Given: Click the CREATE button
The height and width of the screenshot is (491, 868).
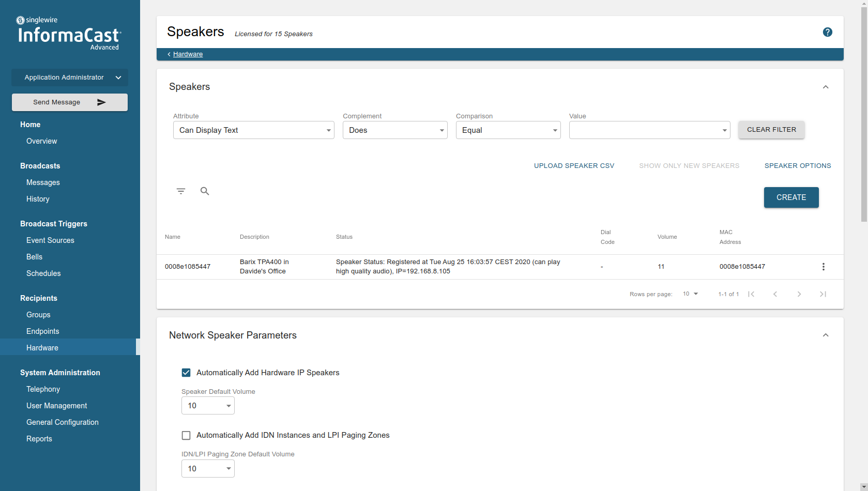Looking at the screenshot, I should [791, 197].
